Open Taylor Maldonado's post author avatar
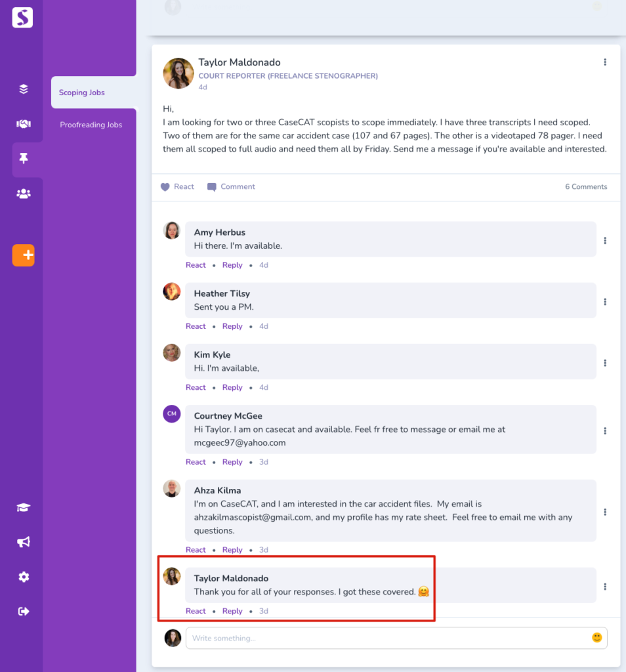The width and height of the screenshot is (626, 672). (178, 73)
